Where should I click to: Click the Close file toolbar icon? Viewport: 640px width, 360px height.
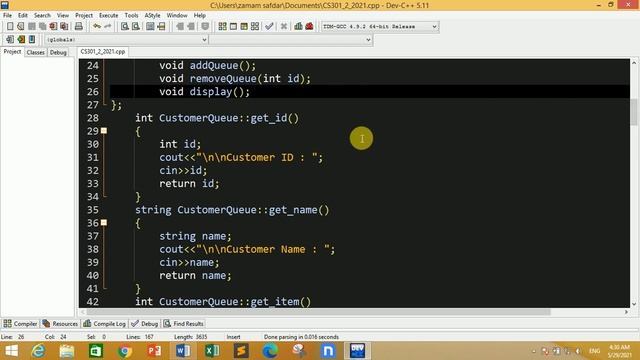pyautogui.click(x=53, y=27)
